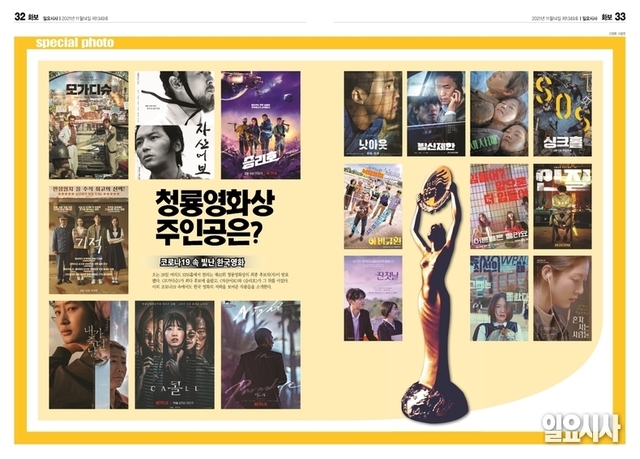The width and height of the screenshot is (640, 459).
Task: Open the 자산어보 black-and-white poster
Action: pos(175,125)
